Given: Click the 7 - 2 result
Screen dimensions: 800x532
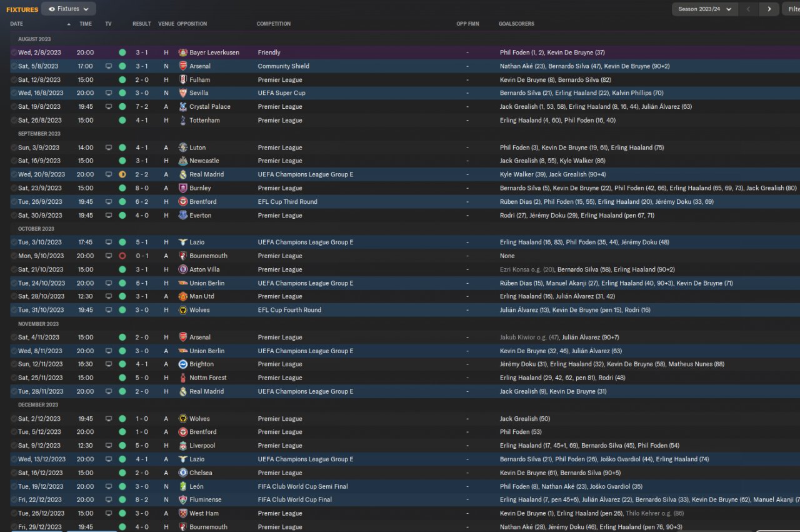Looking at the screenshot, I should click(x=142, y=107).
